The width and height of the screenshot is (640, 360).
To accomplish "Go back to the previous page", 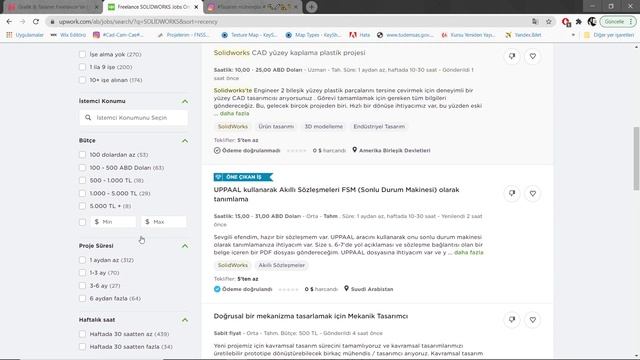I will click(x=9, y=22).
